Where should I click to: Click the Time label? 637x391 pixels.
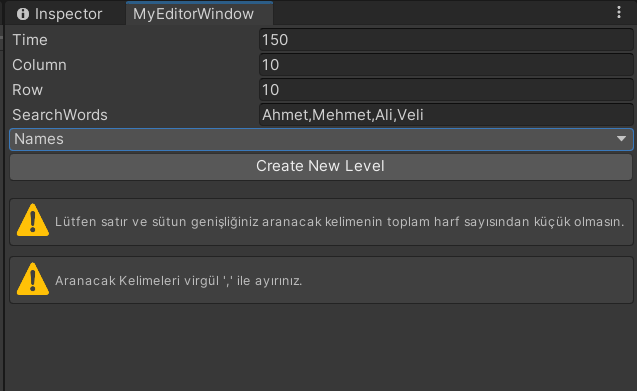(30, 40)
